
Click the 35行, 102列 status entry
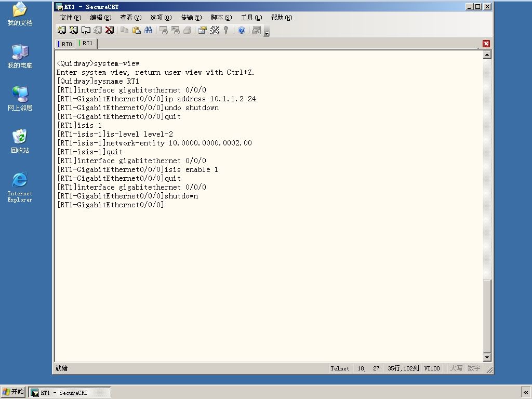coord(403,368)
